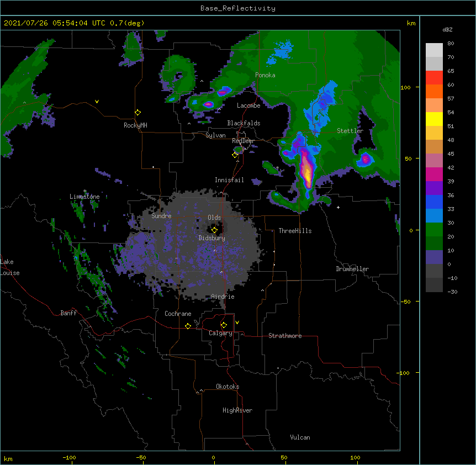Click the magenta storm cell northwest of Lacombe

[x=223, y=91]
